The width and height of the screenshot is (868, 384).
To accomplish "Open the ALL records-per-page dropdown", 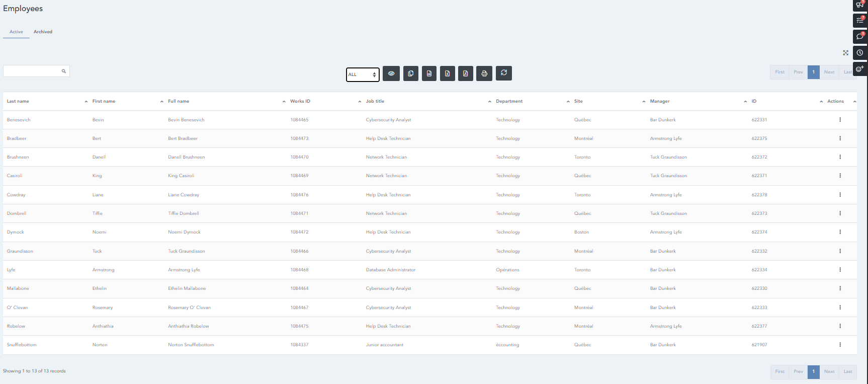I will tap(363, 74).
